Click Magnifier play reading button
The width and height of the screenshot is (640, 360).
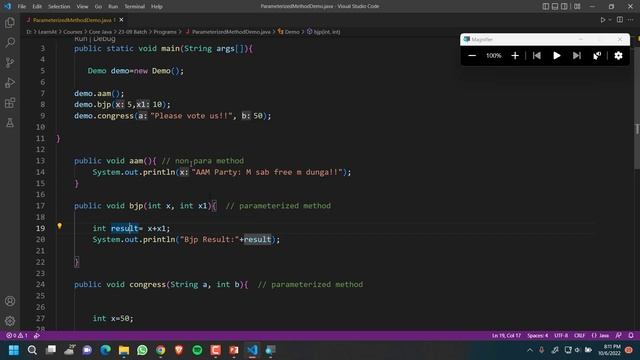(x=557, y=56)
